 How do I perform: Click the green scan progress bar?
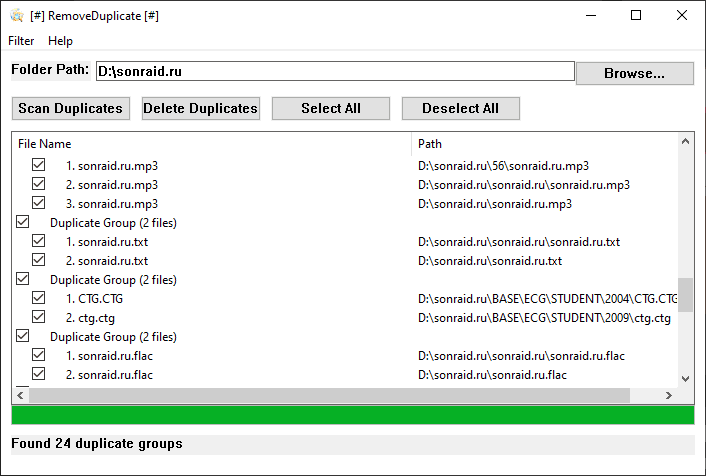pos(353,415)
